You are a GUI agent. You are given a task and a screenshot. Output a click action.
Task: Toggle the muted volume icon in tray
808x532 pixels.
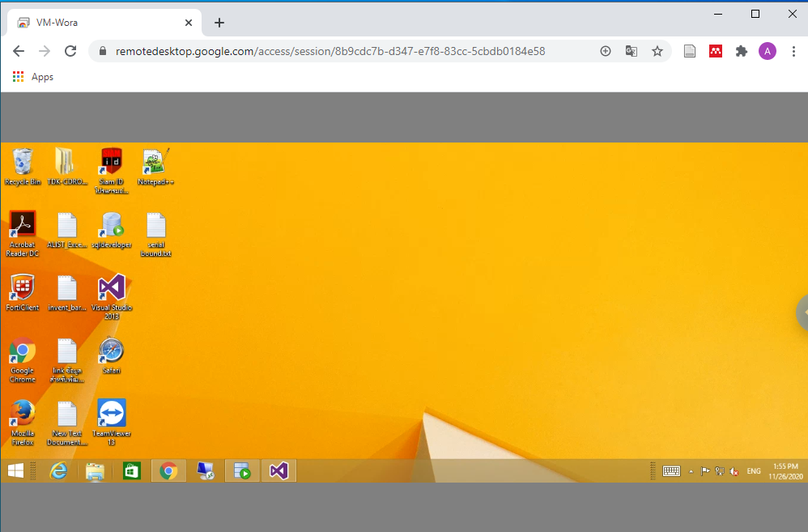coord(733,471)
